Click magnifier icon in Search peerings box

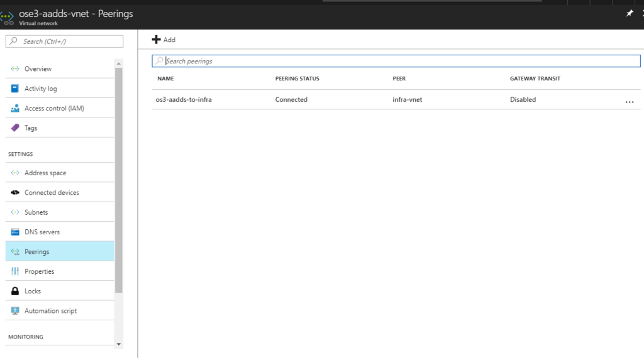click(159, 61)
